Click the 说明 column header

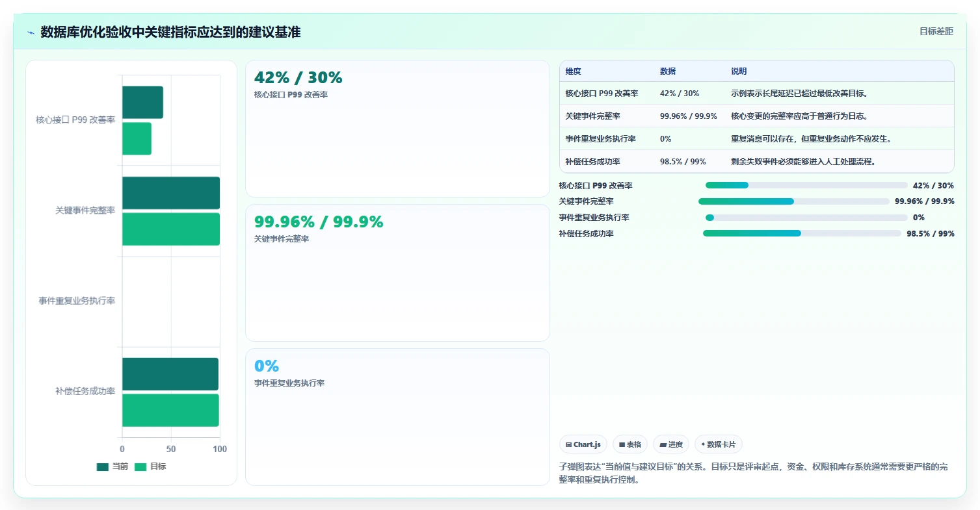[739, 71]
